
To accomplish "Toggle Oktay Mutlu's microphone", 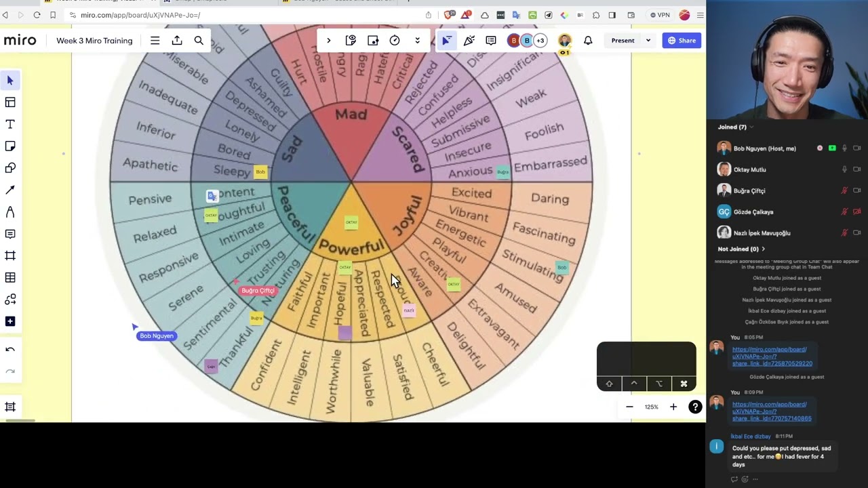I will tap(844, 169).
